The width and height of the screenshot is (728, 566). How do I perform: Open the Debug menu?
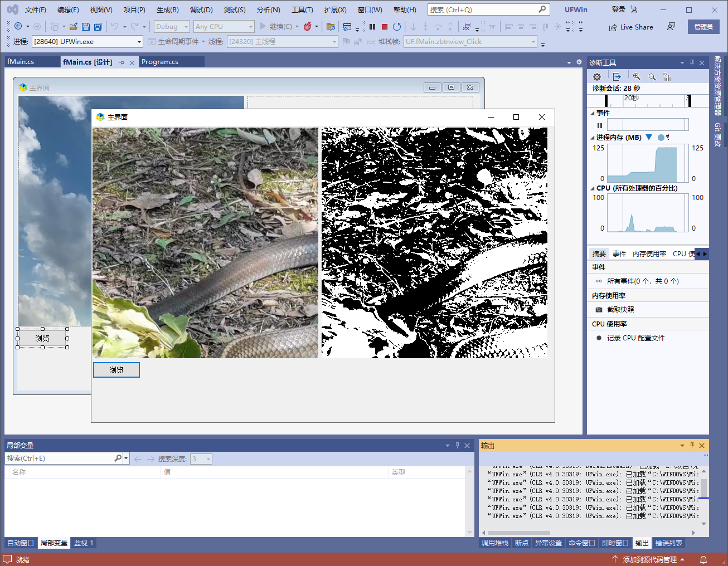pyautogui.click(x=201, y=10)
